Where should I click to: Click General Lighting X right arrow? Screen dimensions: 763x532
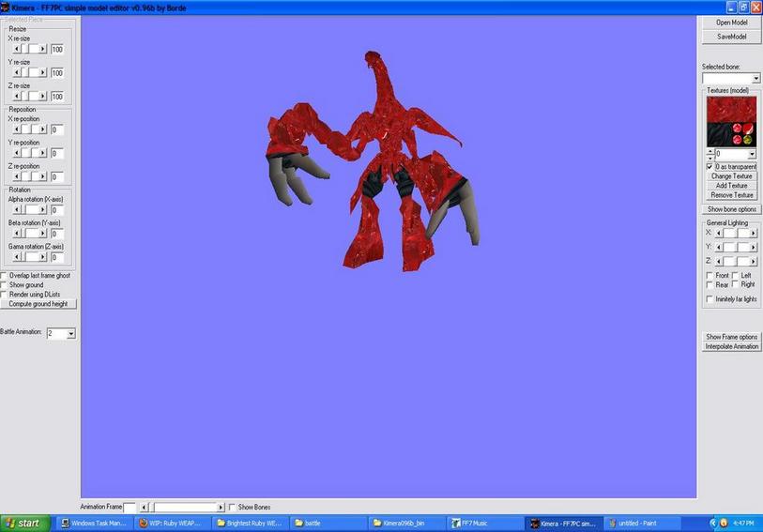click(753, 234)
